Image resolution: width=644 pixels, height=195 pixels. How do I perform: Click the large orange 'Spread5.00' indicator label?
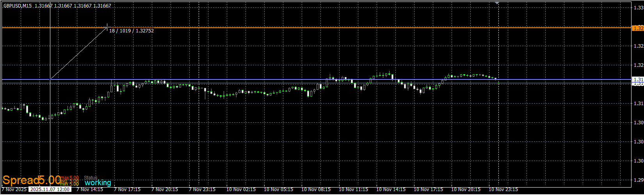click(x=32, y=180)
